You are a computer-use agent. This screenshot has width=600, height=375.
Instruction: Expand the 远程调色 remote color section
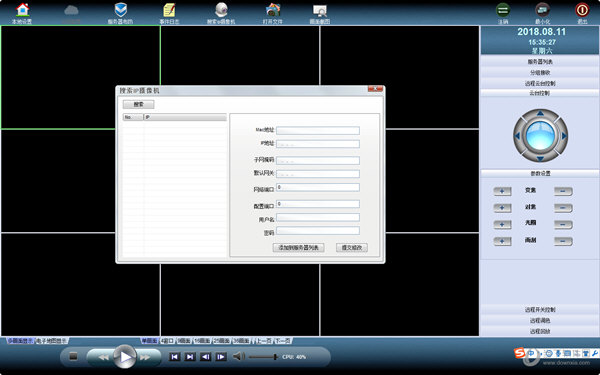click(540, 320)
